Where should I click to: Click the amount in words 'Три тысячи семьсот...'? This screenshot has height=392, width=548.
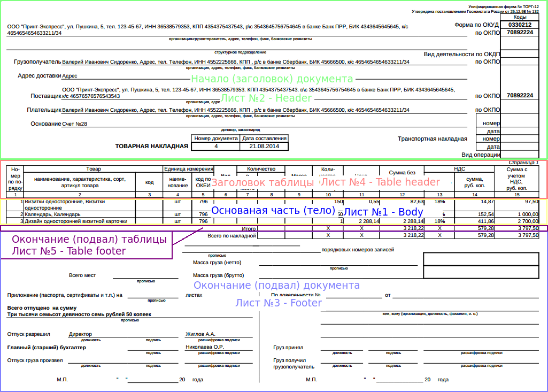click(x=79, y=314)
